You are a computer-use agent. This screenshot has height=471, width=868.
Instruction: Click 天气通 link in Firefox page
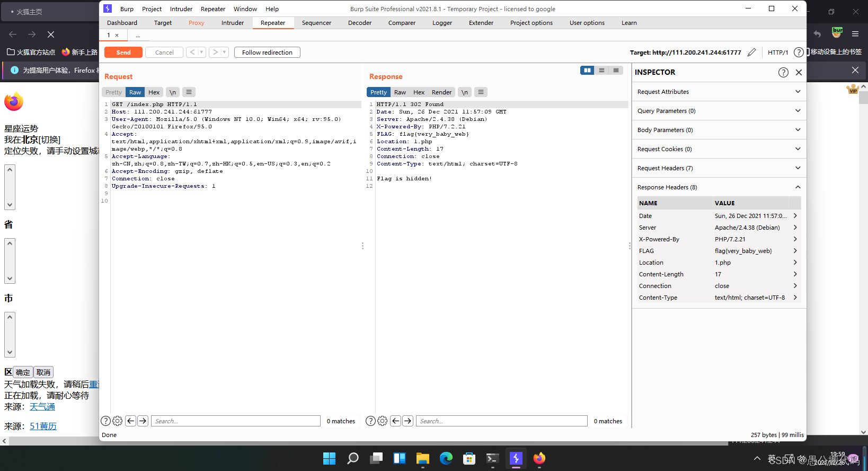[42, 406]
